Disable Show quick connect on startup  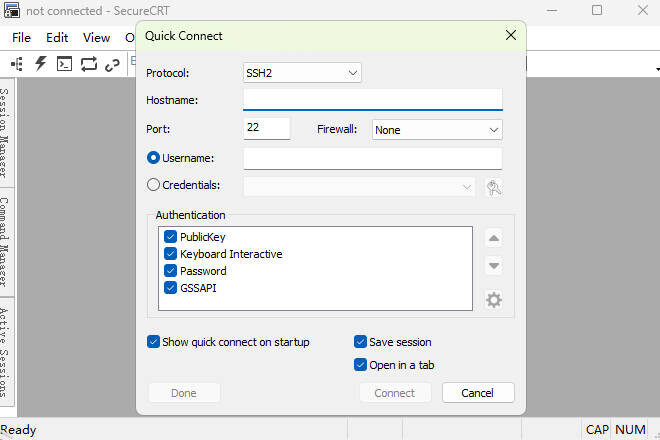pyautogui.click(x=153, y=341)
